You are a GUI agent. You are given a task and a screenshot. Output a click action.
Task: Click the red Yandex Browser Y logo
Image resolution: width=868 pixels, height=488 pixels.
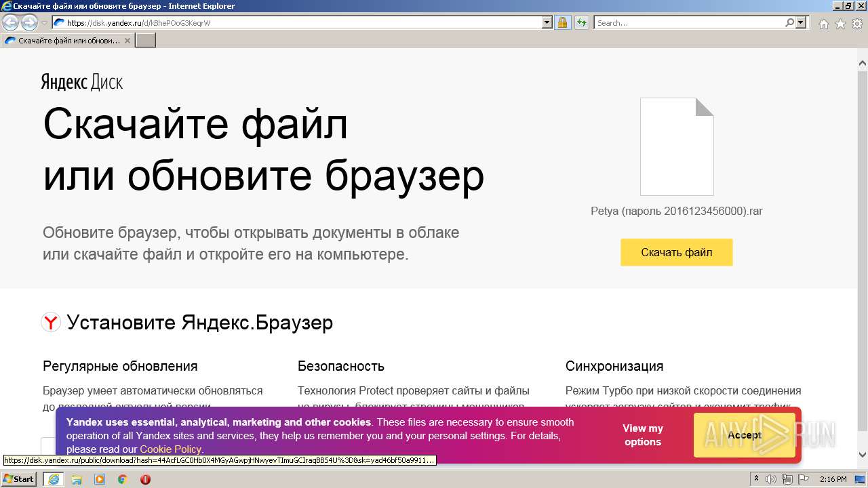click(x=51, y=322)
